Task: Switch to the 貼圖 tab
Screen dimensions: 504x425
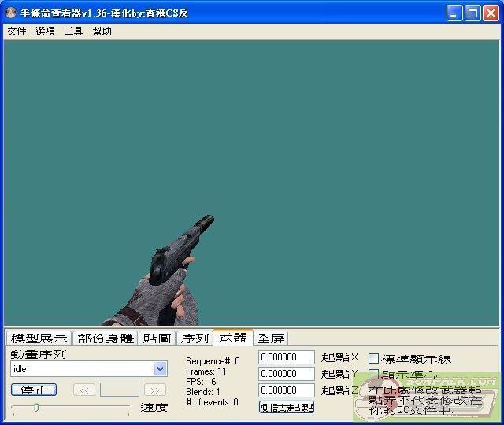Action: coord(157,338)
